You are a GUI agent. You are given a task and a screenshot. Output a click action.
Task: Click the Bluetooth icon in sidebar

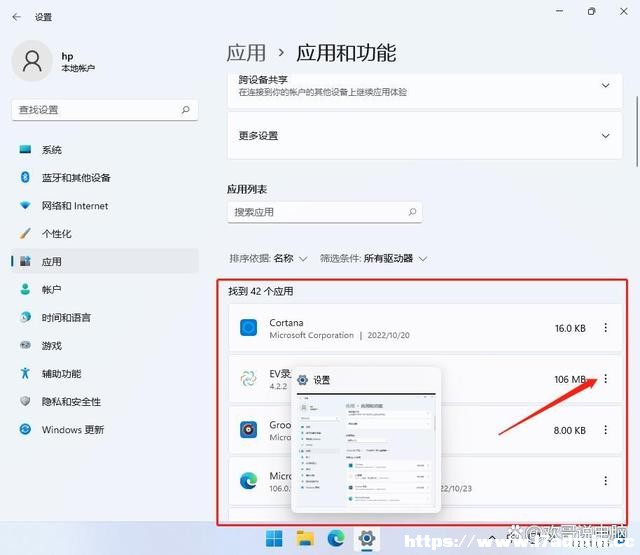point(25,177)
